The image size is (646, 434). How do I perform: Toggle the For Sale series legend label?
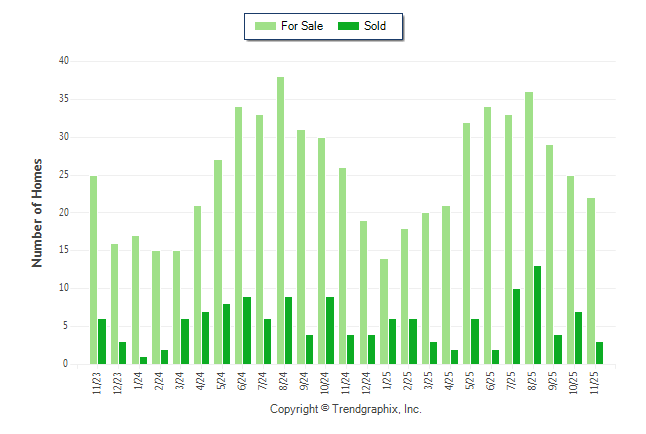301,26
